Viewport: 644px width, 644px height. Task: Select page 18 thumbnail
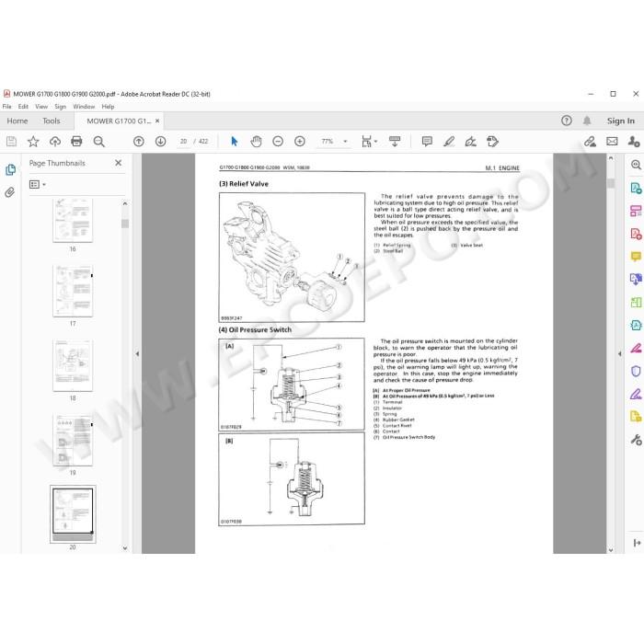(x=73, y=365)
